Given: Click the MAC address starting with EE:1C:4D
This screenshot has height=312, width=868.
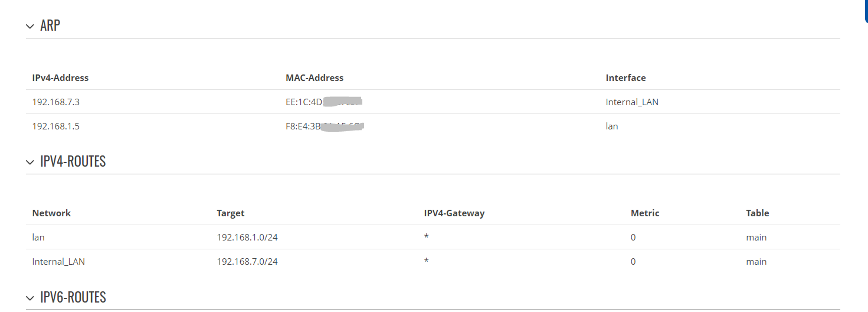Looking at the screenshot, I should tap(323, 102).
